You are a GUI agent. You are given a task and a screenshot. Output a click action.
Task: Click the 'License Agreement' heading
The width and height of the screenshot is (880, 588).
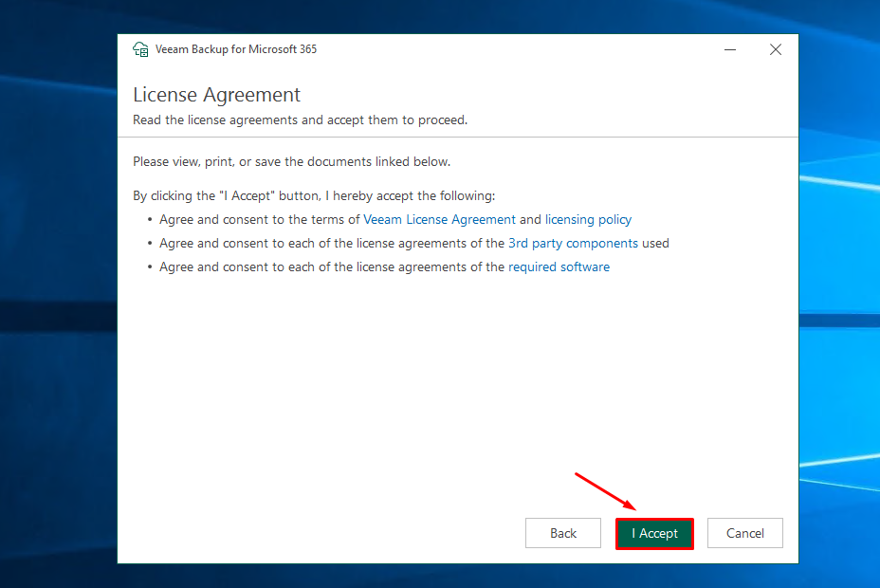click(216, 94)
